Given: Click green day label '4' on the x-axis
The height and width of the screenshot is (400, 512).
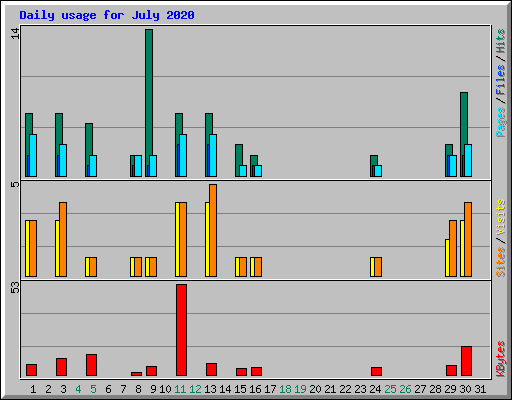Looking at the screenshot, I should point(78,389).
